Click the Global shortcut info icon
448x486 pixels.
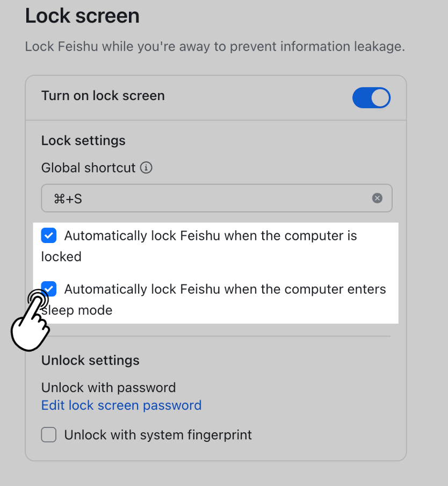[x=146, y=168]
